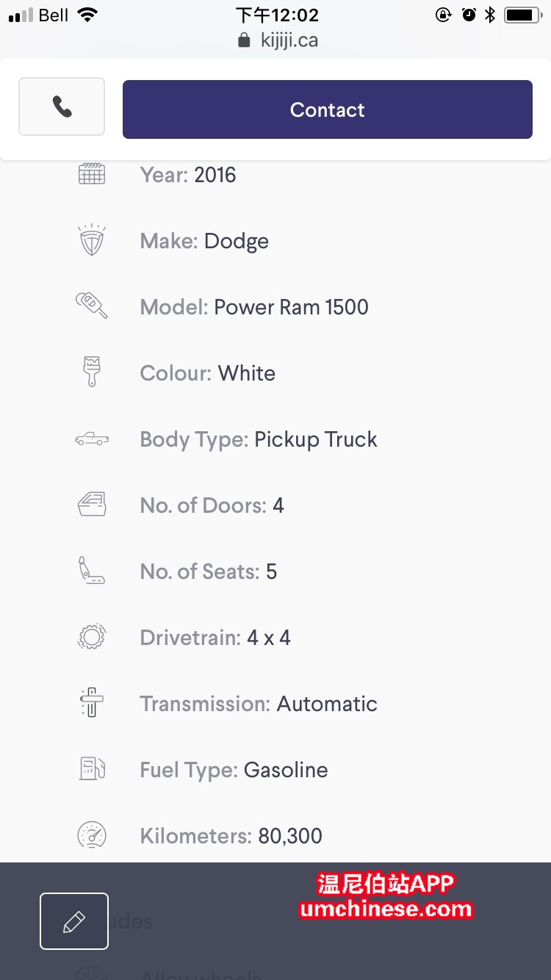Tap the gear icon beside Drivetrain
Screen dimensions: 551x980
click(92, 637)
